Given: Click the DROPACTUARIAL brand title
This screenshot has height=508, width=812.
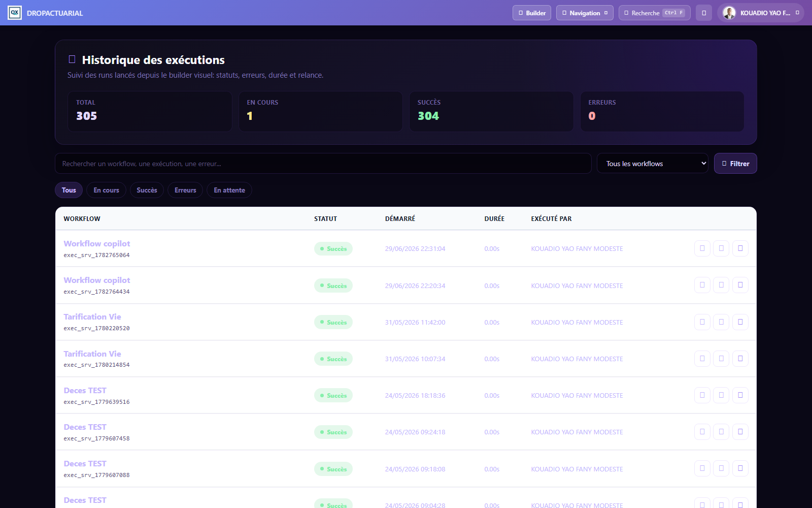Looking at the screenshot, I should point(55,13).
